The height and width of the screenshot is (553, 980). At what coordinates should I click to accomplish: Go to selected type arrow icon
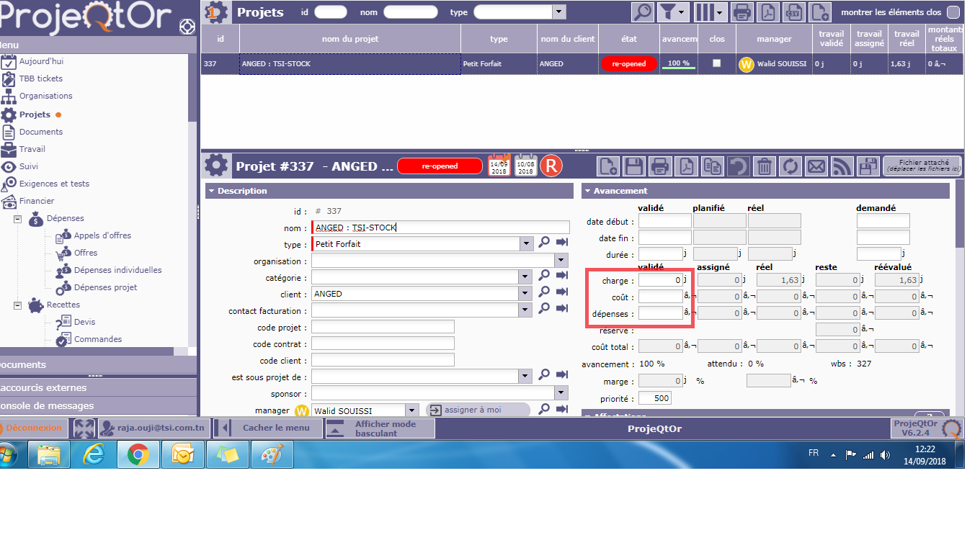[562, 243]
